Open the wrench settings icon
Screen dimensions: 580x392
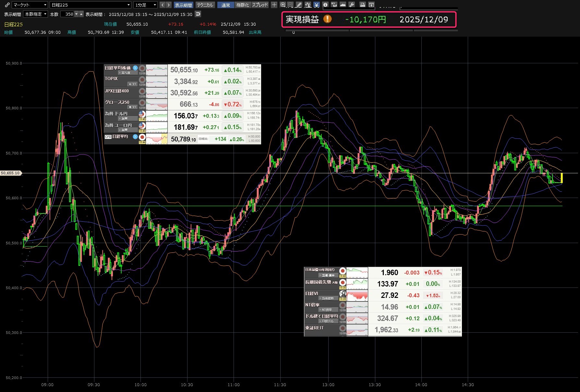coord(351,5)
